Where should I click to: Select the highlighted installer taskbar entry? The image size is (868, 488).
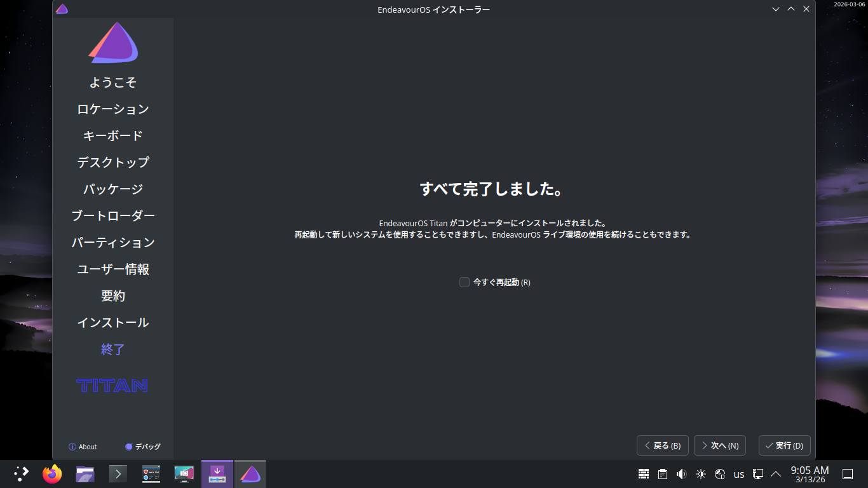pos(217,474)
